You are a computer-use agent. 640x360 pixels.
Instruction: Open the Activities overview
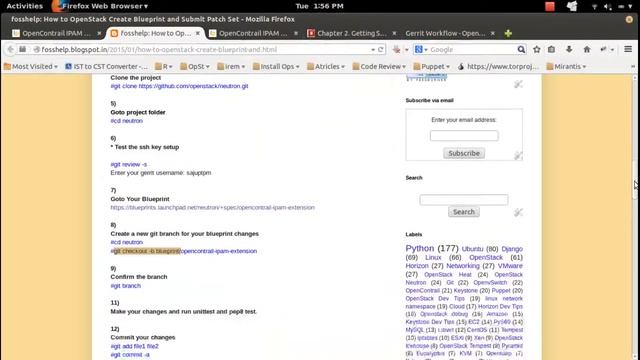click(24, 6)
